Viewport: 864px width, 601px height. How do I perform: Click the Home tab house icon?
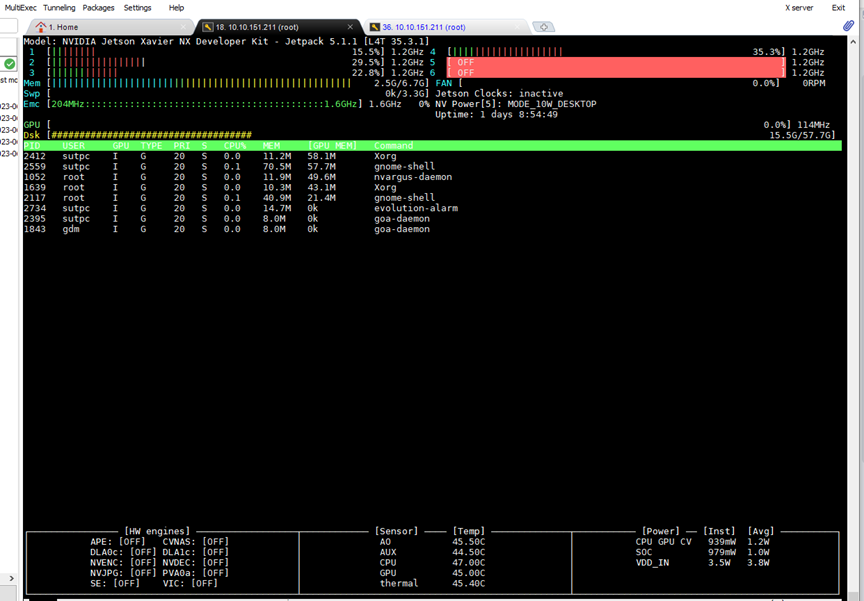point(41,26)
